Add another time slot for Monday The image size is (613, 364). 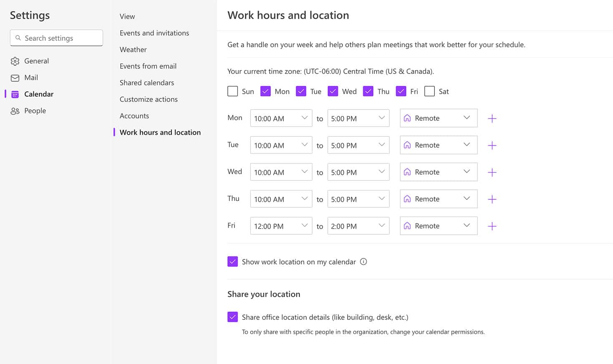point(492,118)
